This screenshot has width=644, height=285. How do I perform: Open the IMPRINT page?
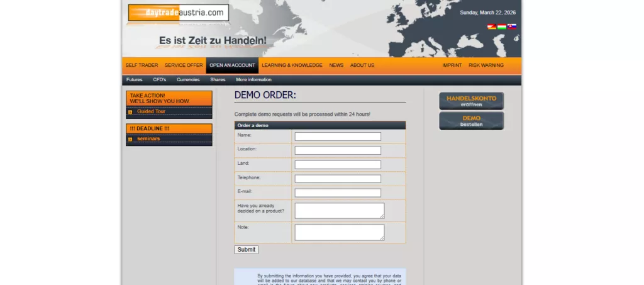(x=452, y=65)
